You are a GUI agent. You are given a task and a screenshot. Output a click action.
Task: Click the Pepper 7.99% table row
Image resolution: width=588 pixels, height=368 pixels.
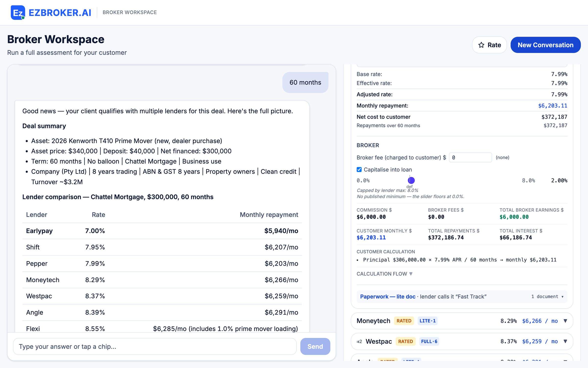(x=162, y=263)
